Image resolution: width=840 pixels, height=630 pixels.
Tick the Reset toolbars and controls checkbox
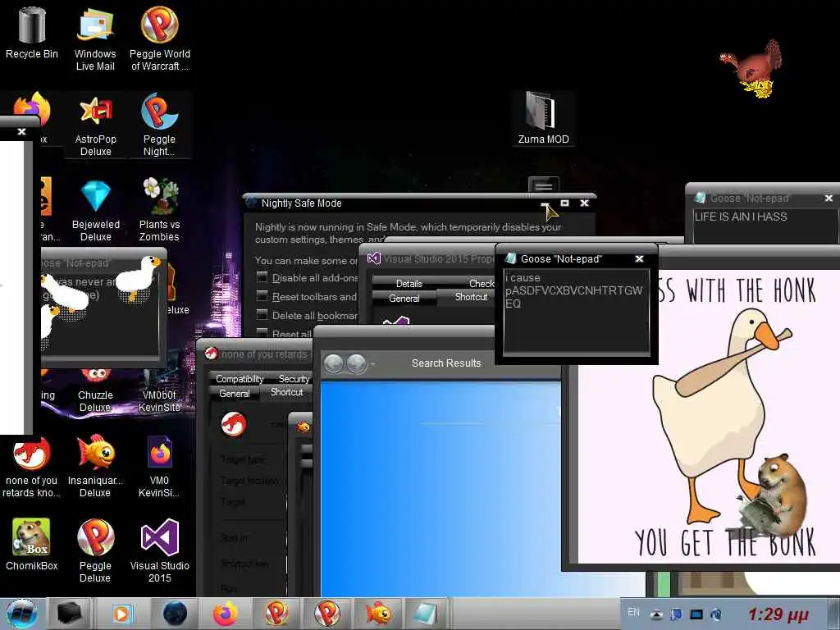coord(262,296)
